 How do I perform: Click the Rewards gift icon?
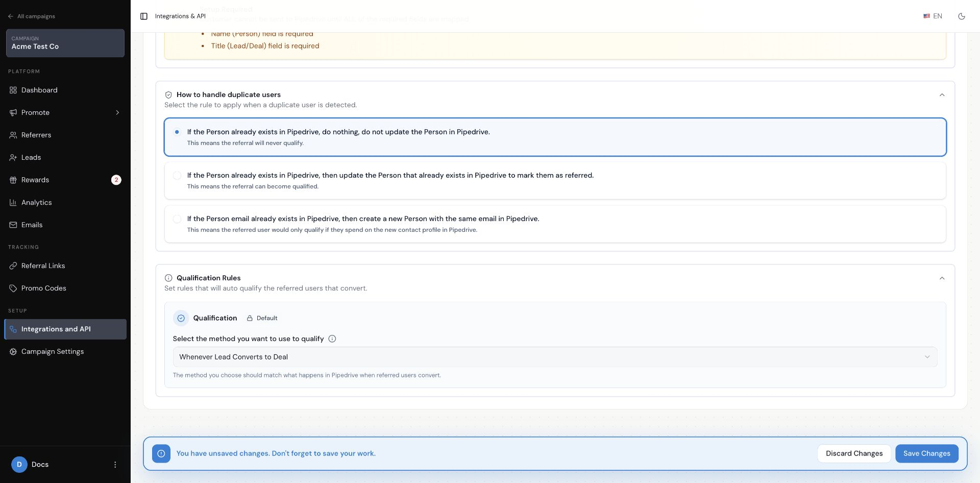coord(13,180)
